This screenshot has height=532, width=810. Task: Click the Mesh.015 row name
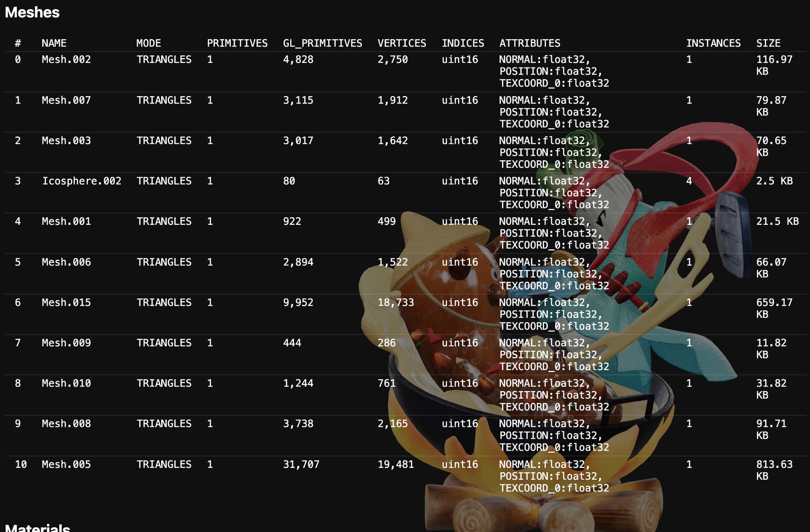click(x=66, y=302)
